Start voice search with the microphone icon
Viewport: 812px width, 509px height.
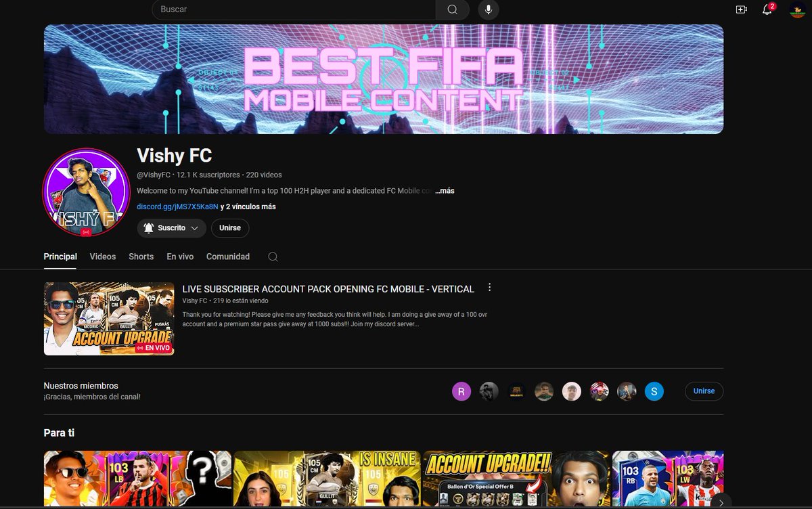489,9
